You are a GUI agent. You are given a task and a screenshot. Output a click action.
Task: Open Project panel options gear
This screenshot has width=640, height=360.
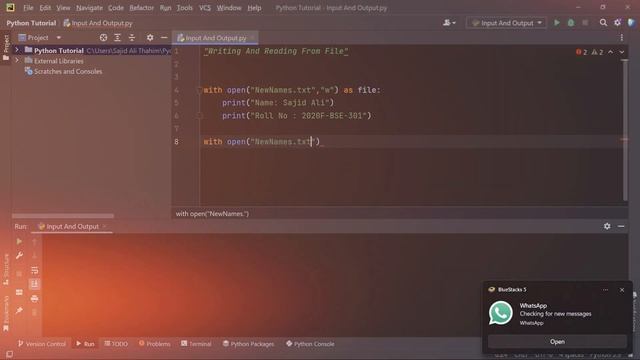click(x=150, y=38)
